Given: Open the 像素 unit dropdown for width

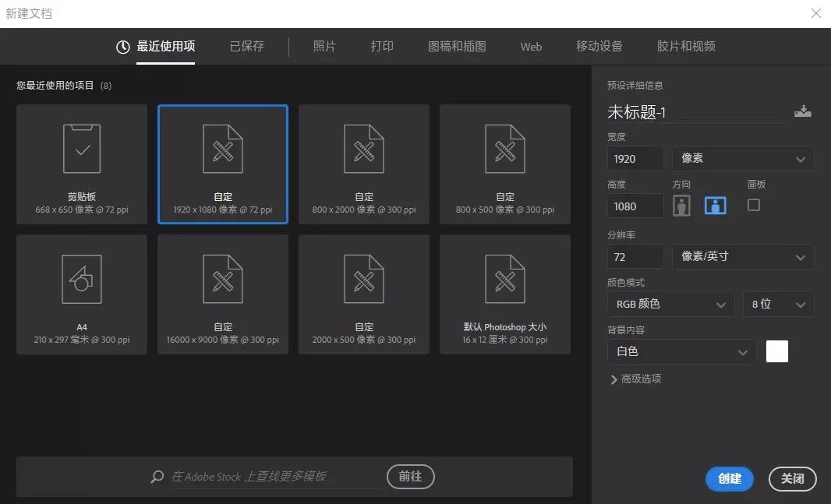Looking at the screenshot, I should (x=741, y=158).
